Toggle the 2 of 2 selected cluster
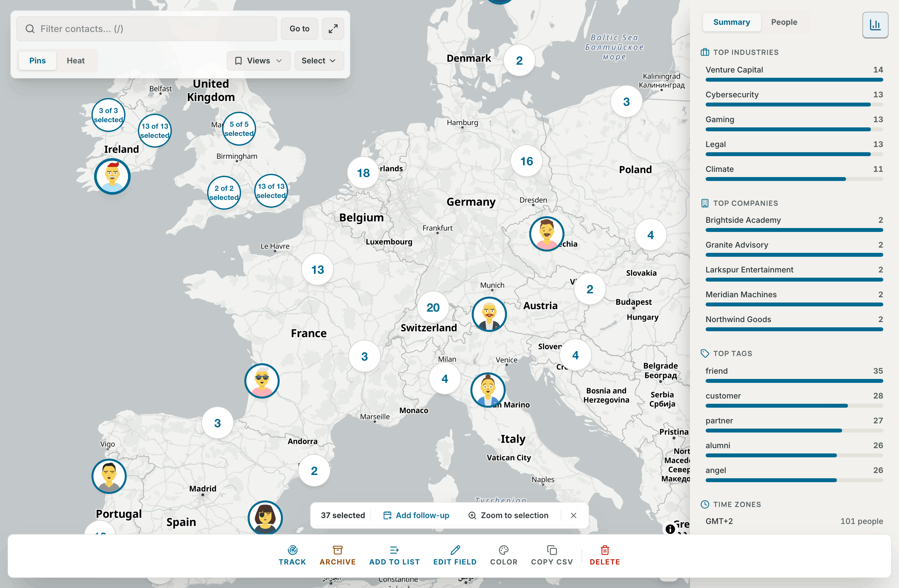The width and height of the screenshot is (899, 588). [224, 193]
